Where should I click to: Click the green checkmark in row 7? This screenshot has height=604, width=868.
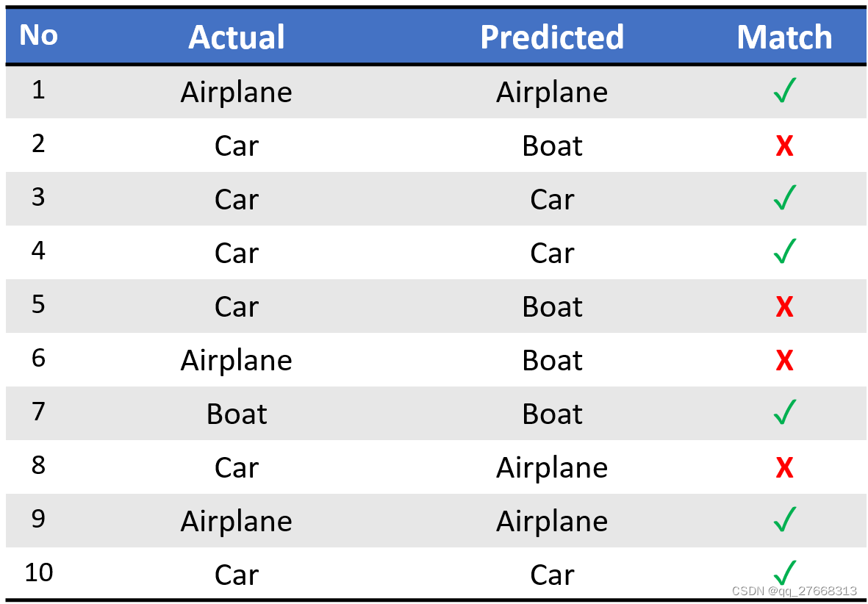[785, 412]
